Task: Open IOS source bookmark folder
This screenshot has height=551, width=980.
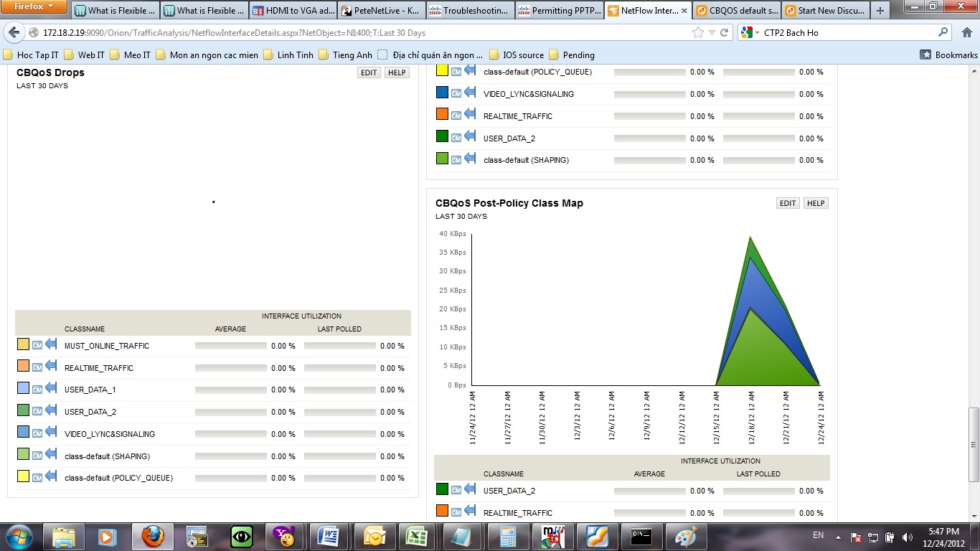Action: point(517,55)
